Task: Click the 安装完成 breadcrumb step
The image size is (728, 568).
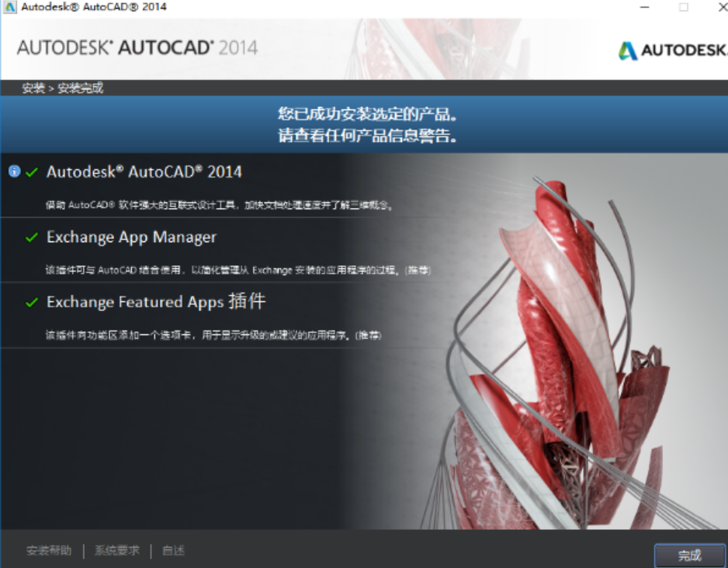Action: [x=80, y=88]
